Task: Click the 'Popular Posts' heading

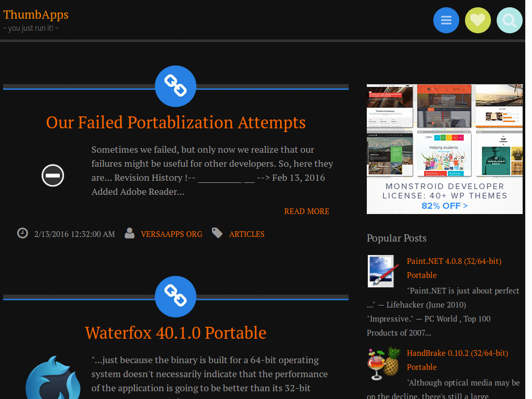Action: (396, 238)
